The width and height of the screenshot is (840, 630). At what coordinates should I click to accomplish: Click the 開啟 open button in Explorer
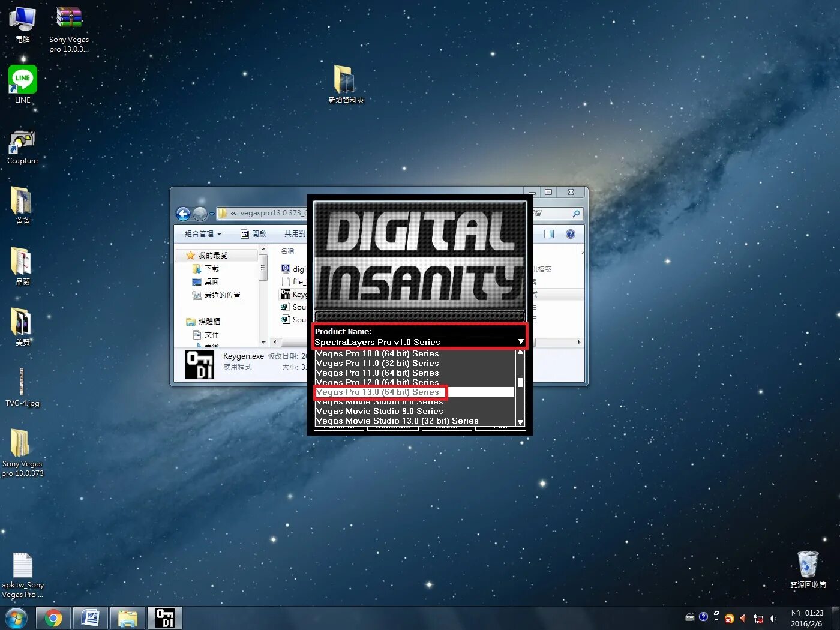coord(253,234)
